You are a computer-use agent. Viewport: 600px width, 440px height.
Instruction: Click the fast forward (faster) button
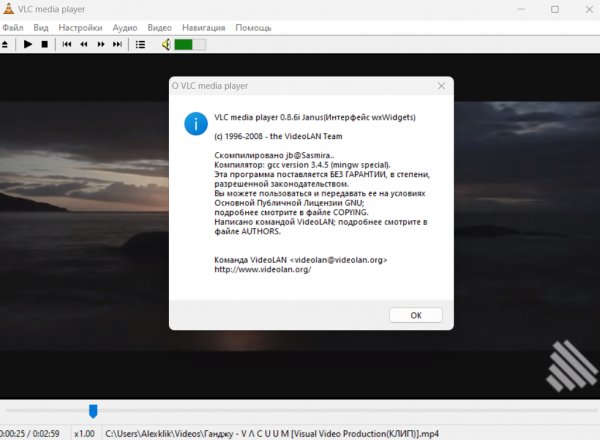(x=101, y=44)
